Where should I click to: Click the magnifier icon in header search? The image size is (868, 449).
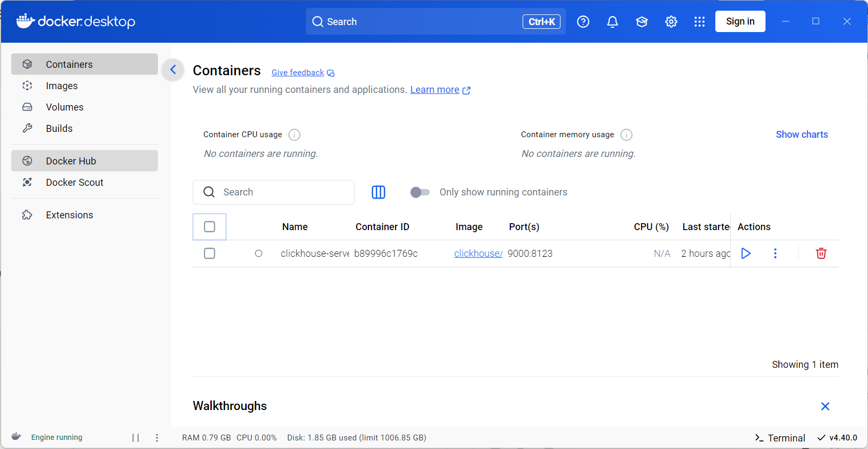[318, 21]
